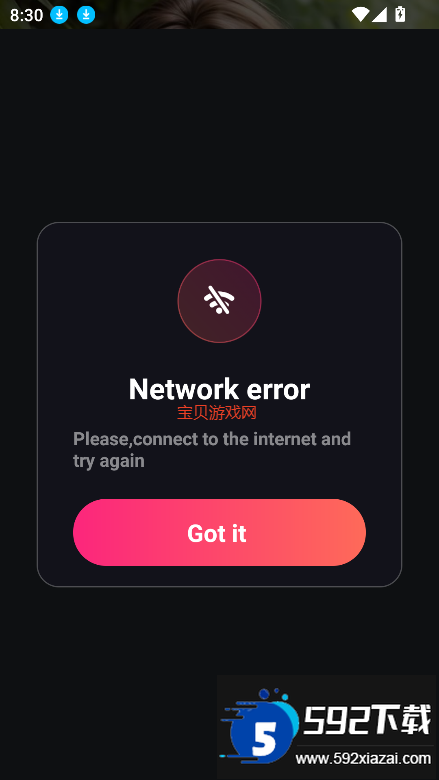This screenshot has height=780, width=439.
Task: Tap the crossed-out Wi-Fi error icon
Action: click(x=219, y=300)
